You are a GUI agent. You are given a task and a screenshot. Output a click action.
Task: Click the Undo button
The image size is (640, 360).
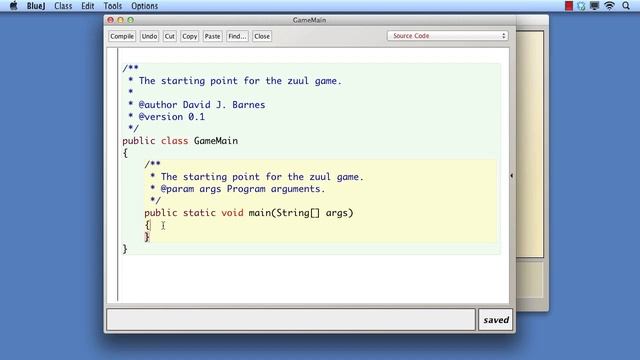pyautogui.click(x=149, y=36)
